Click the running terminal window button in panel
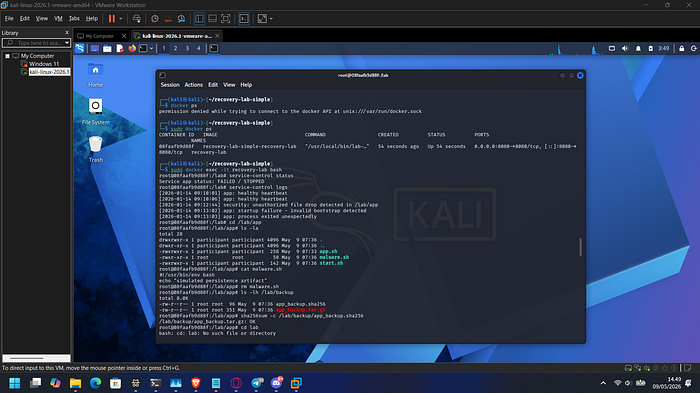The width and height of the screenshot is (700, 393). point(214,48)
